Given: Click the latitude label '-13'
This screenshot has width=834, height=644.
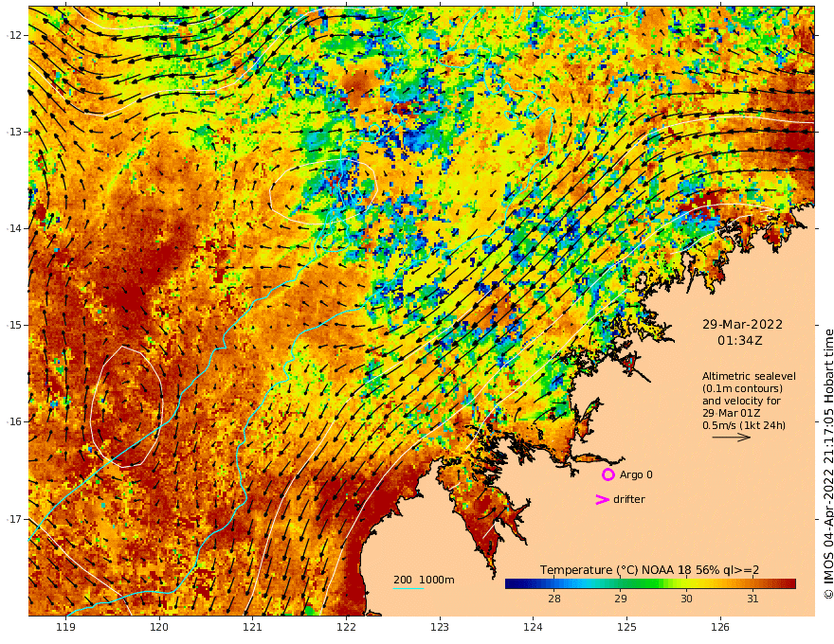Looking at the screenshot, I should (14, 132).
